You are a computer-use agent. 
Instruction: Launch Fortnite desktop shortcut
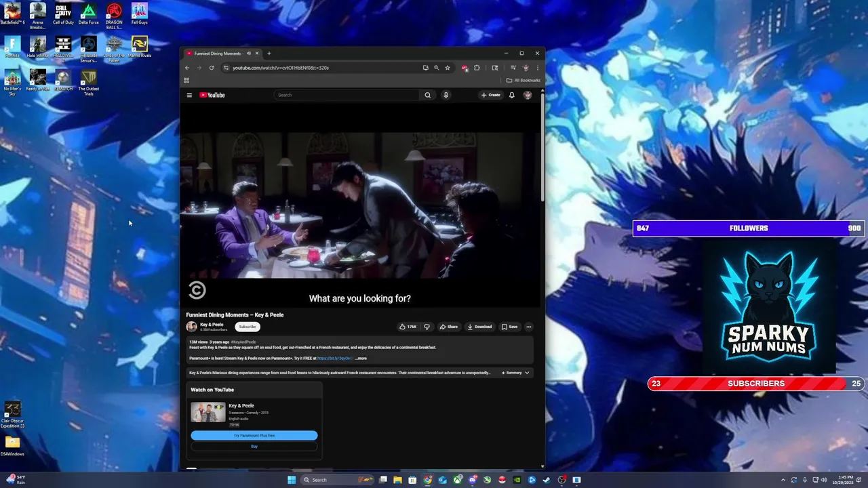12,47
